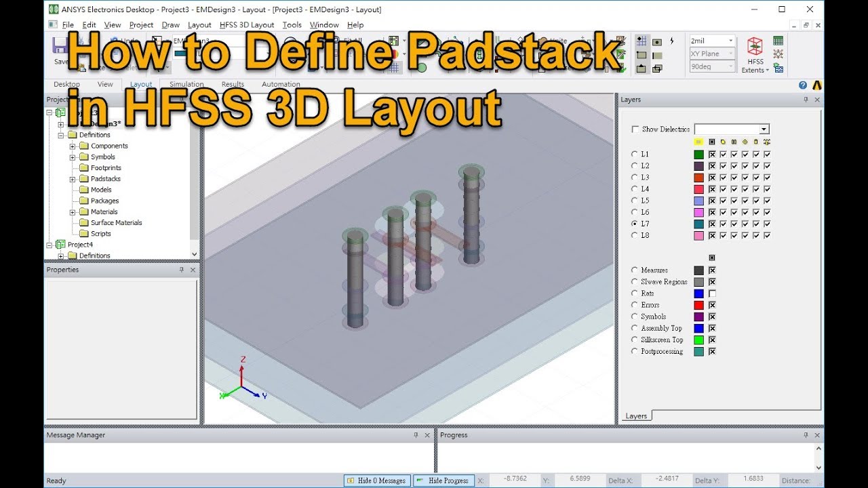Click the yellow layer-color column header icon
Viewport: 868px width, 488px height.
pos(698,142)
